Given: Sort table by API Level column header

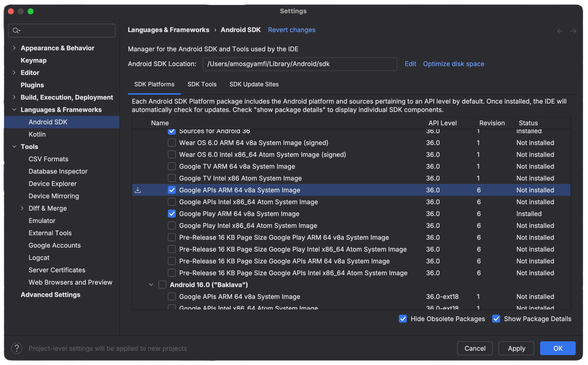Looking at the screenshot, I should click(450, 123).
